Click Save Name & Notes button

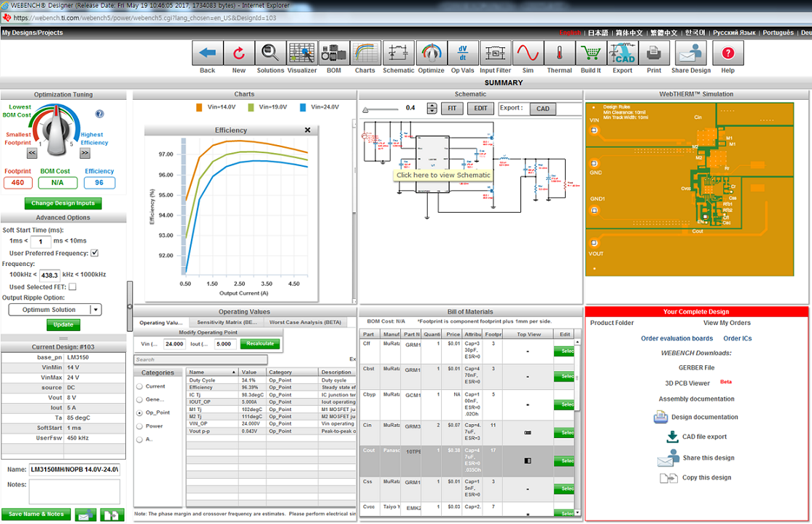[x=36, y=515]
